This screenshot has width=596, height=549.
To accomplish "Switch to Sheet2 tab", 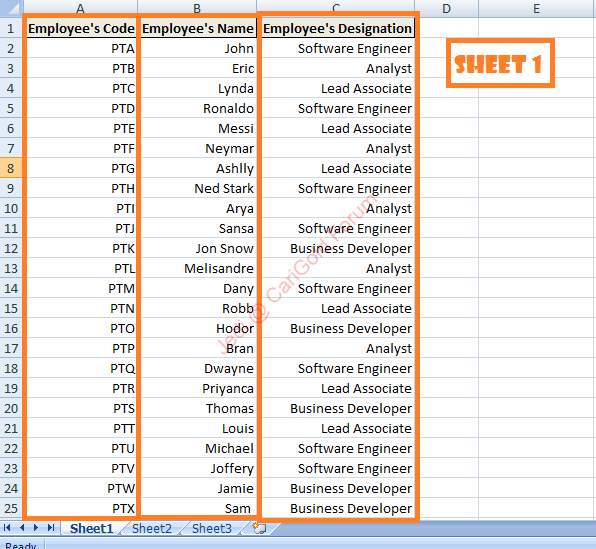I will coord(152,528).
